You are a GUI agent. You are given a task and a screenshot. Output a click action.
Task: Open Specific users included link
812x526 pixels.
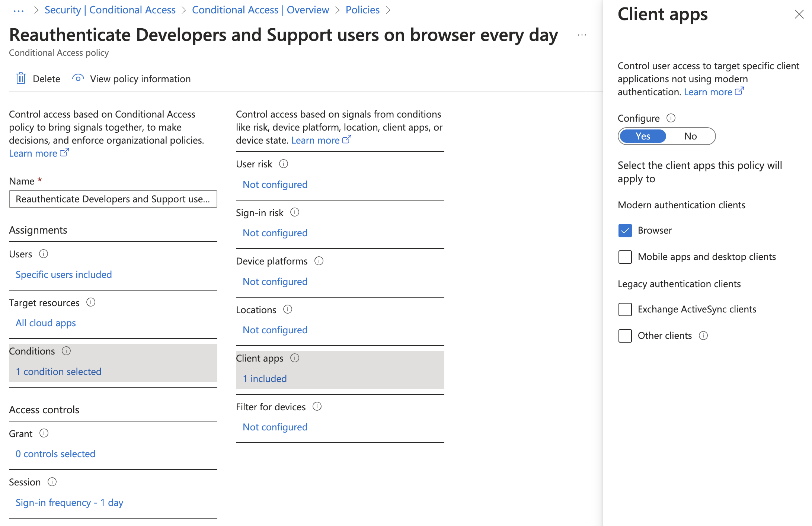click(x=64, y=275)
